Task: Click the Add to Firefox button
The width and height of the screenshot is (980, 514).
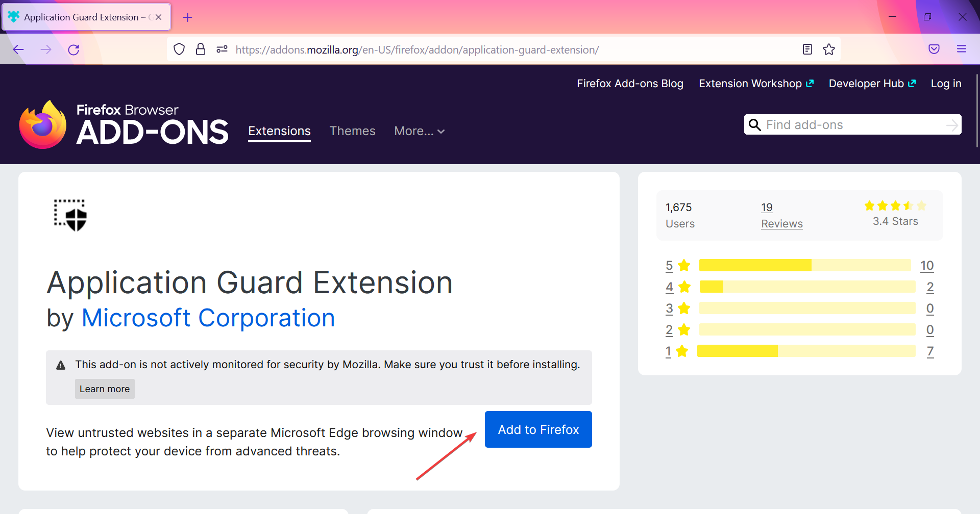Action: [x=538, y=429]
